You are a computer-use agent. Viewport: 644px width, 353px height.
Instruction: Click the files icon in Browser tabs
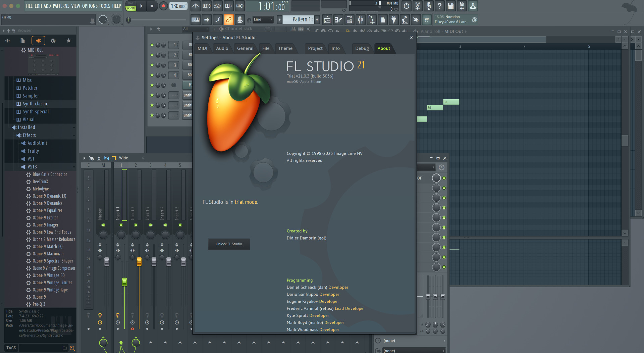(22, 41)
